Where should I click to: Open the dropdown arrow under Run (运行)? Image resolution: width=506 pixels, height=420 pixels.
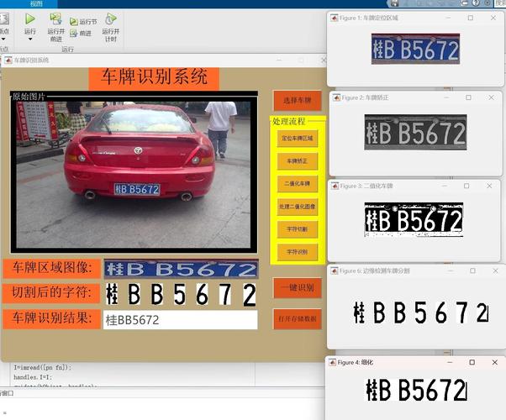click(x=30, y=39)
